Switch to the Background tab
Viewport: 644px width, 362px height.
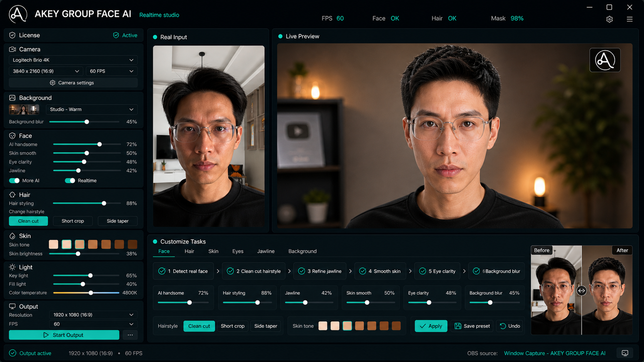302,251
